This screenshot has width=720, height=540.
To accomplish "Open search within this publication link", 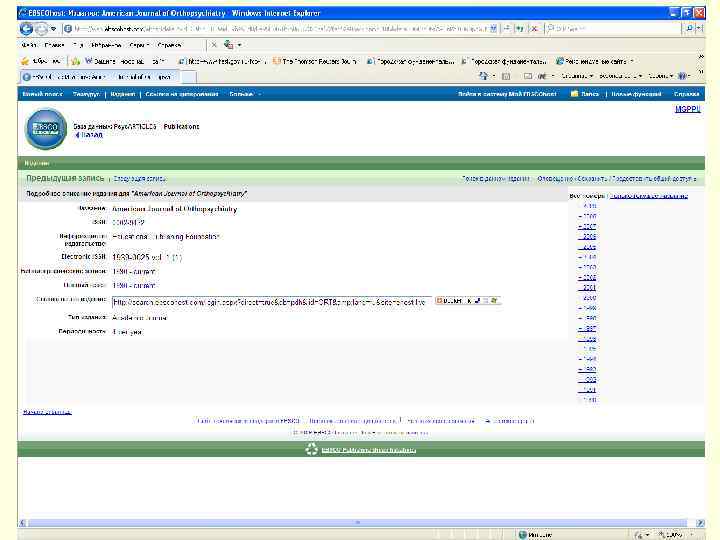I will [x=495, y=179].
